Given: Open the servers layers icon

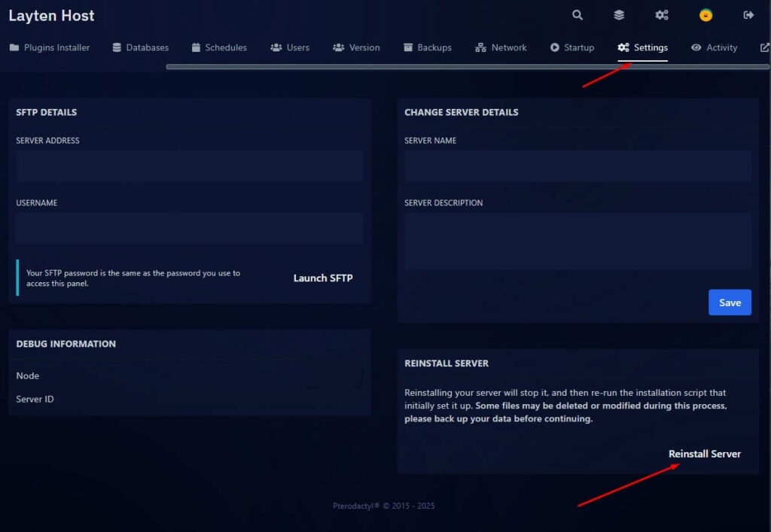Looking at the screenshot, I should tap(619, 15).
